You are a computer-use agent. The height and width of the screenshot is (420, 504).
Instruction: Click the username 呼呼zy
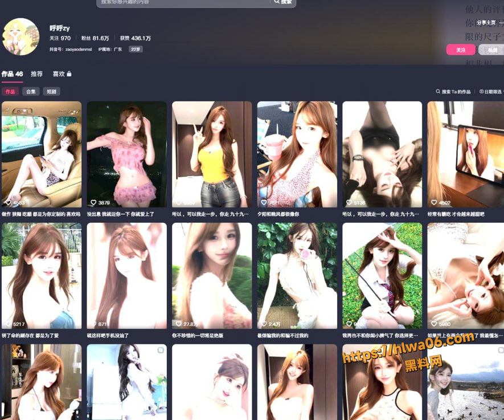pyautogui.click(x=60, y=28)
